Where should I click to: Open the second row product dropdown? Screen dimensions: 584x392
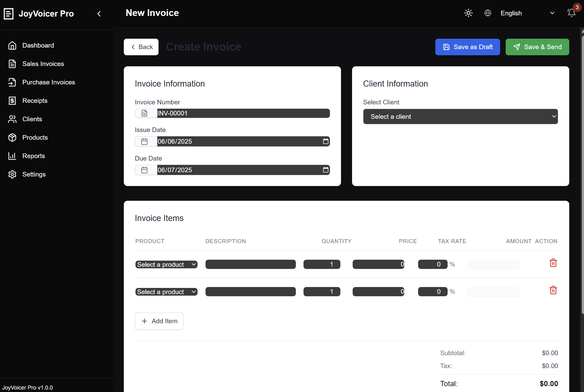click(x=166, y=292)
